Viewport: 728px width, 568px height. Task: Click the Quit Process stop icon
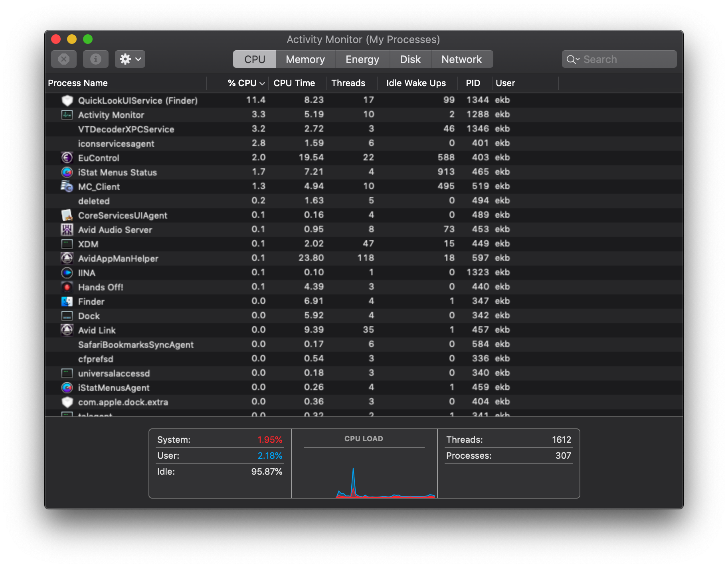[64, 59]
